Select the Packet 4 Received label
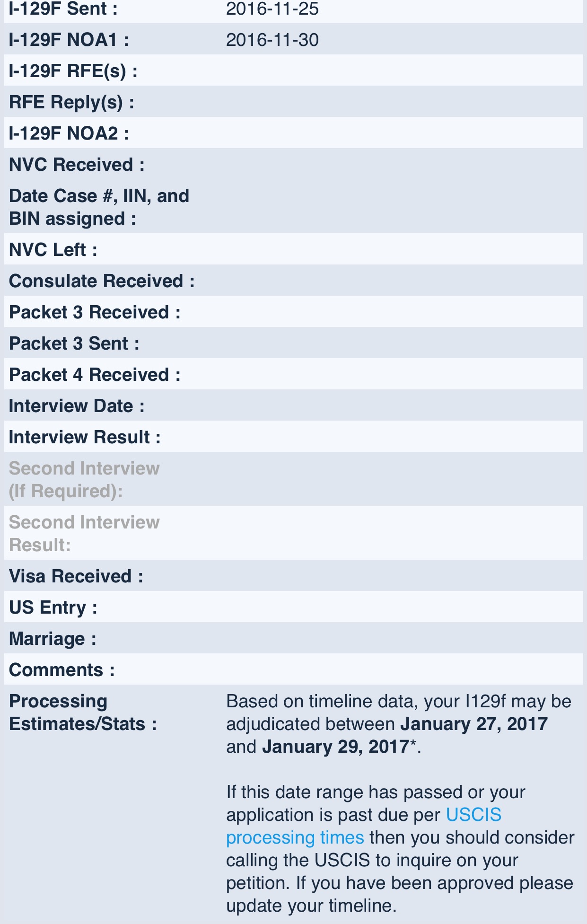Viewport: 587px width, 924px height. click(x=94, y=375)
